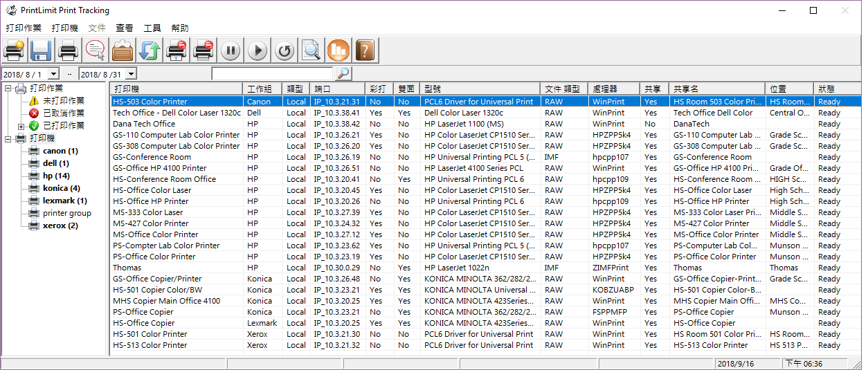This screenshot has height=370, width=868.
Task: Open document preview magnifier icon
Action: point(311,50)
